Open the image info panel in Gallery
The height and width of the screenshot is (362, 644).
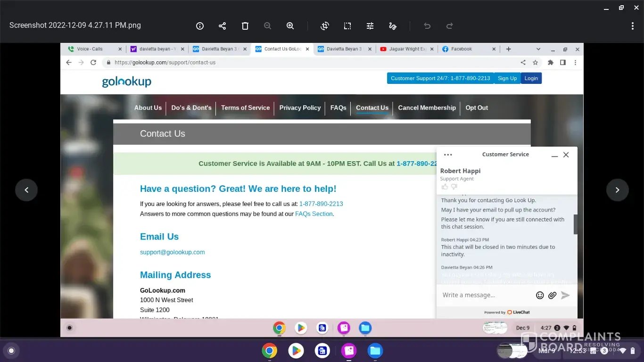pyautogui.click(x=200, y=26)
